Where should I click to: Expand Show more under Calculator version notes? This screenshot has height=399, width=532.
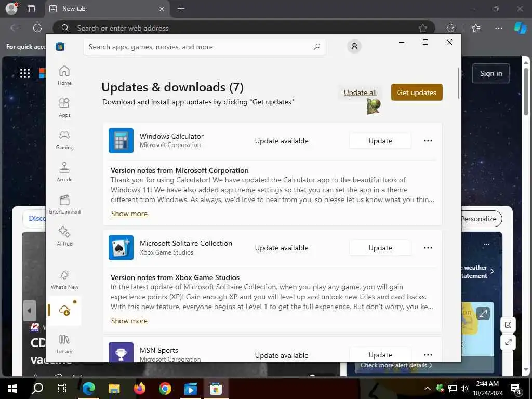(129, 214)
